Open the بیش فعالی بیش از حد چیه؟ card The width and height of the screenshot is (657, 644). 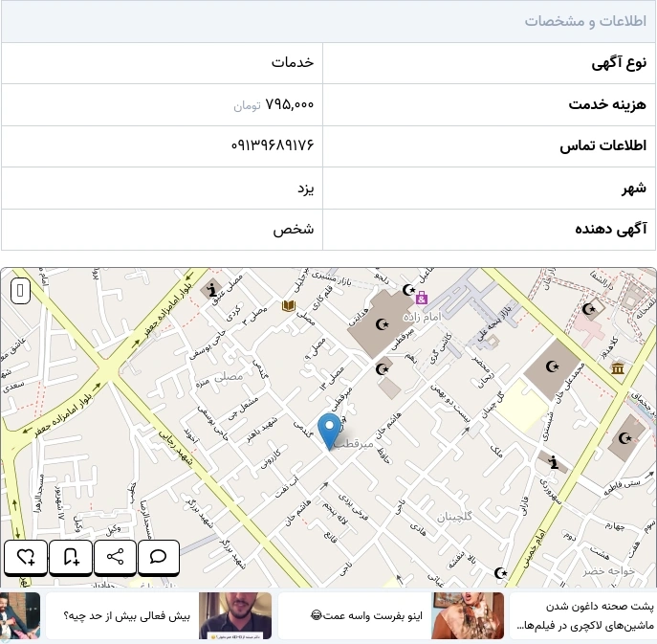159,616
